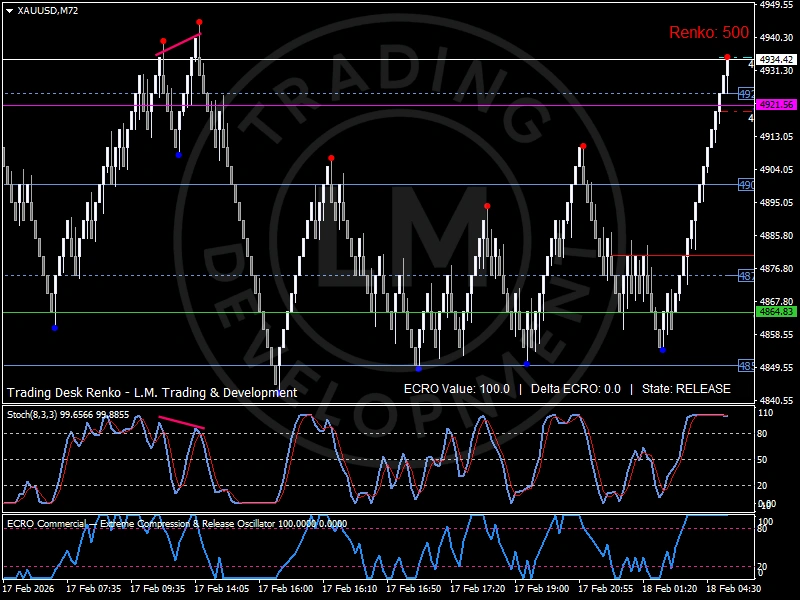The image size is (800, 600).
Task: Click the 4895.05 price scale label
Action: (x=776, y=203)
